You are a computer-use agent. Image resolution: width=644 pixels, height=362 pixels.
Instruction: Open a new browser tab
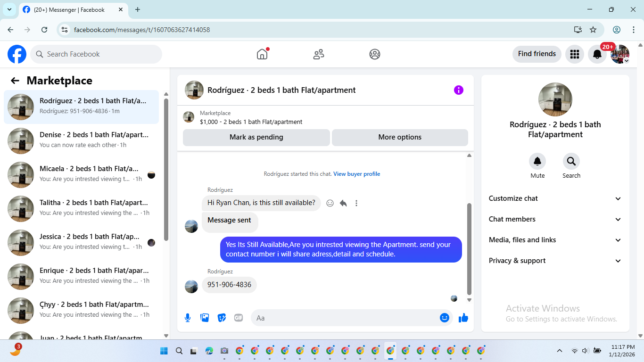(138, 9)
